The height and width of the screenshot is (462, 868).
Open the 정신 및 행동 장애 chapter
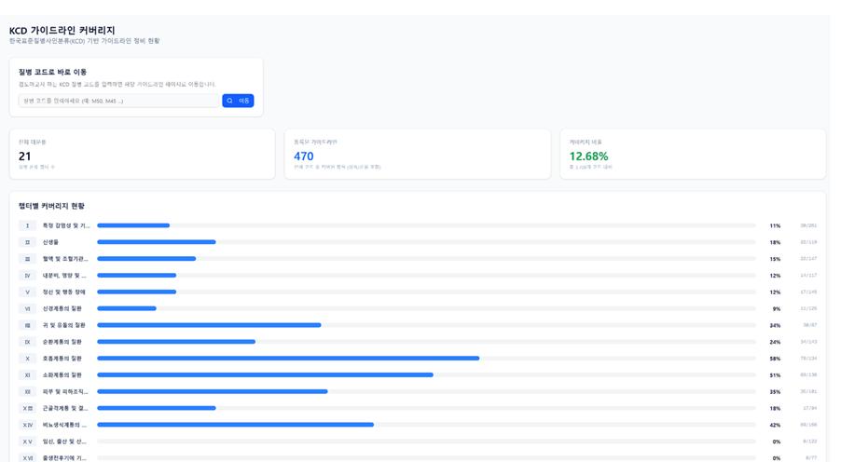[x=64, y=292]
